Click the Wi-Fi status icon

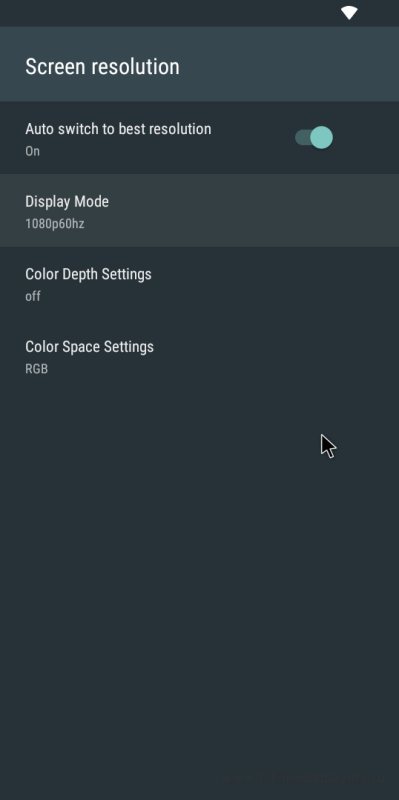point(350,13)
